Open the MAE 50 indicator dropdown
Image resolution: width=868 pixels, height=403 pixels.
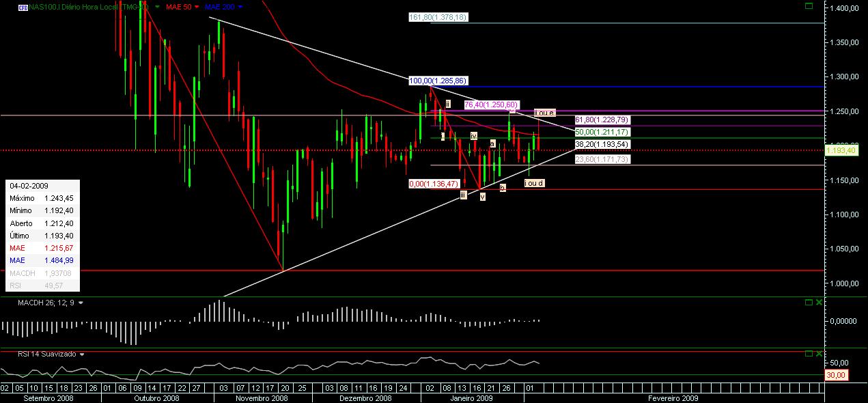197,7
